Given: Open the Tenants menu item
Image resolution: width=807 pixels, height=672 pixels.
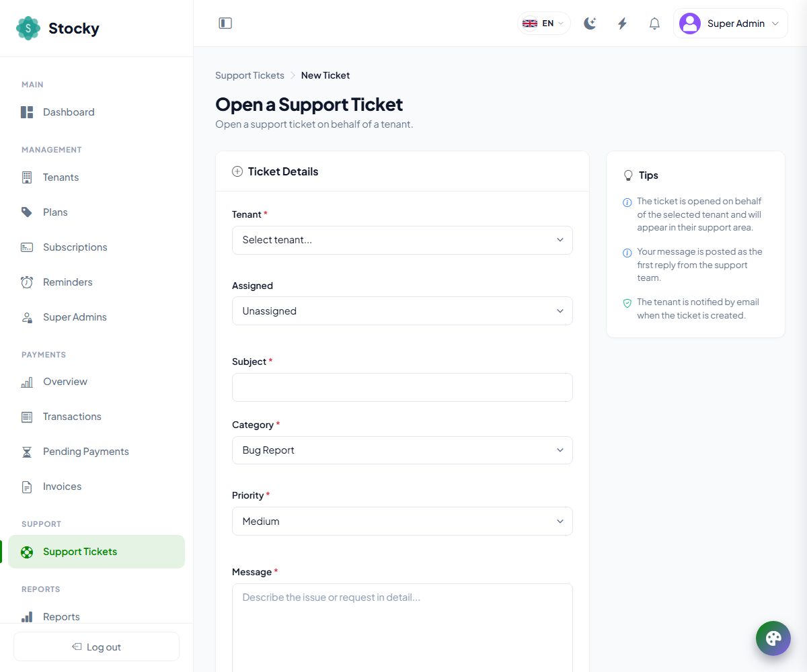Looking at the screenshot, I should point(96,177).
